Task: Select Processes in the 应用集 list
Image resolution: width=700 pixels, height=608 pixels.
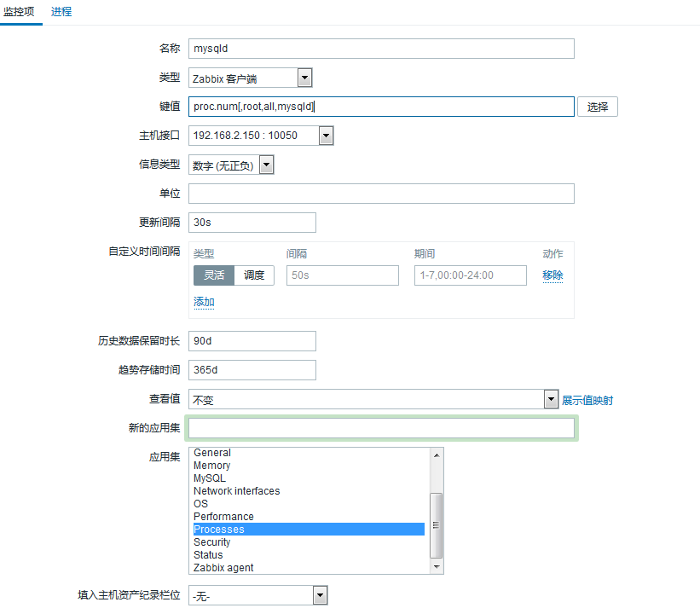Action: (309, 530)
